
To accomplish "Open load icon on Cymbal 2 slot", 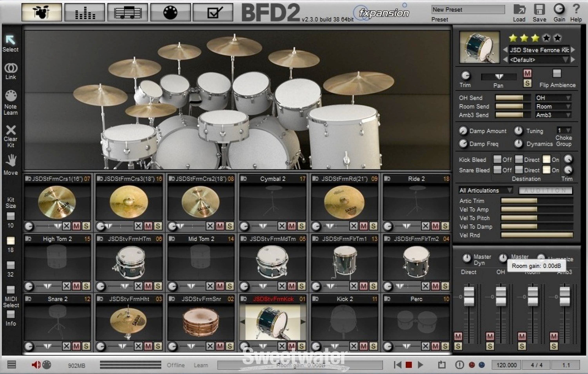I will 243,179.
